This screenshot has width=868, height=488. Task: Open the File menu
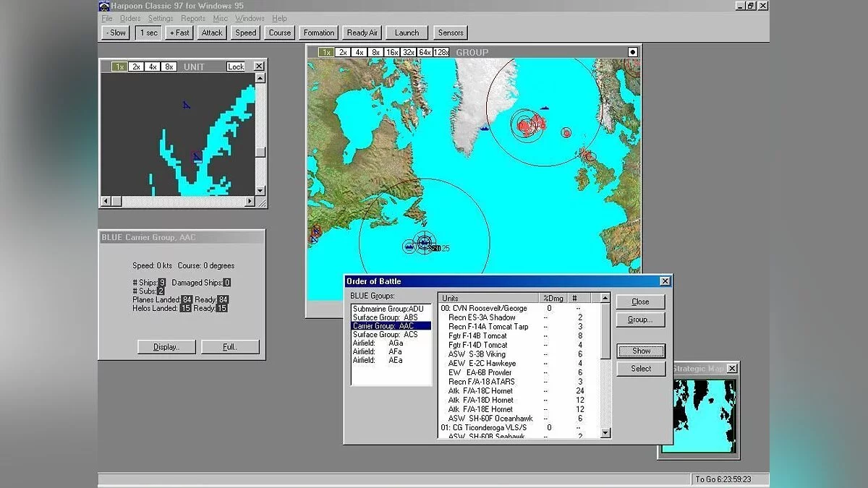[107, 18]
